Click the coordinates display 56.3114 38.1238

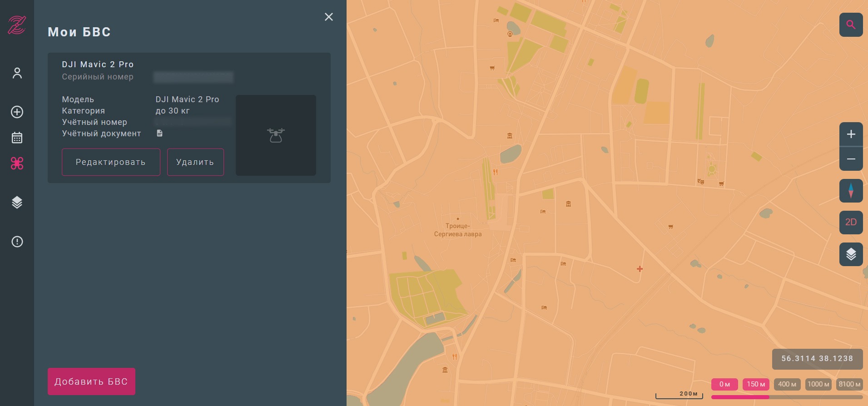point(817,359)
